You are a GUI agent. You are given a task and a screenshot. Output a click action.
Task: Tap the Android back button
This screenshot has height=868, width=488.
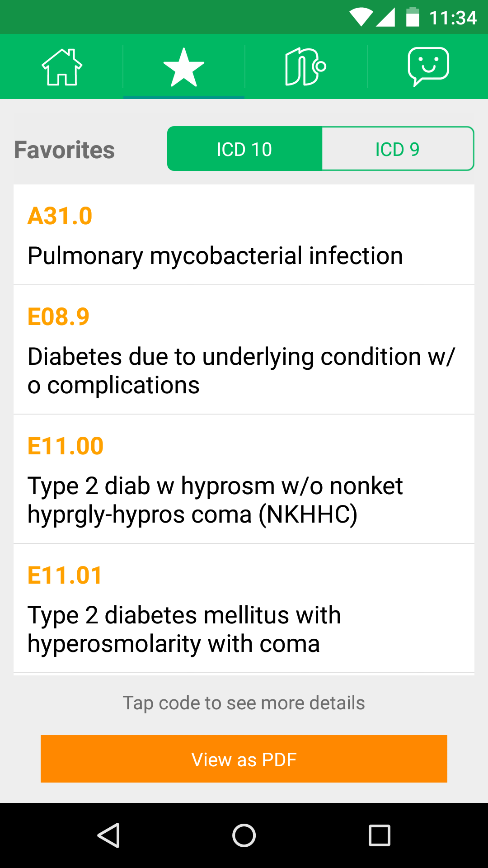point(108,835)
